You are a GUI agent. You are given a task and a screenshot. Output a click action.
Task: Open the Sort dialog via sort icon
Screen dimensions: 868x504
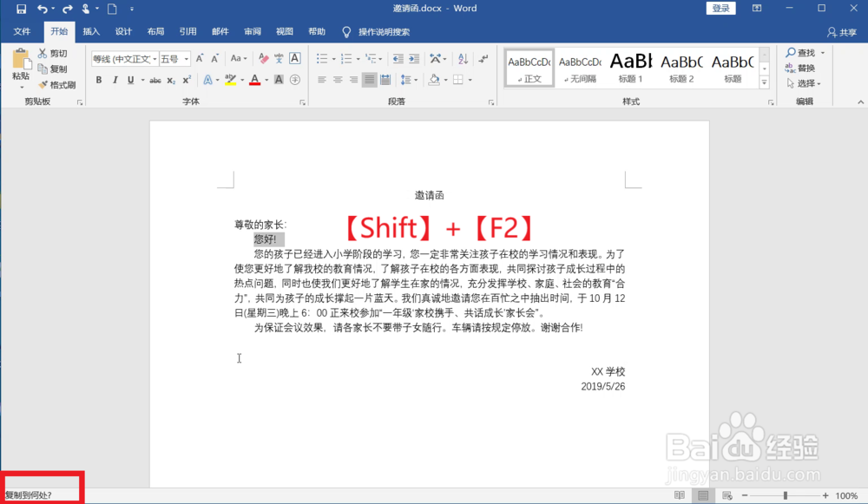pyautogui.click(x=463, y=58)
